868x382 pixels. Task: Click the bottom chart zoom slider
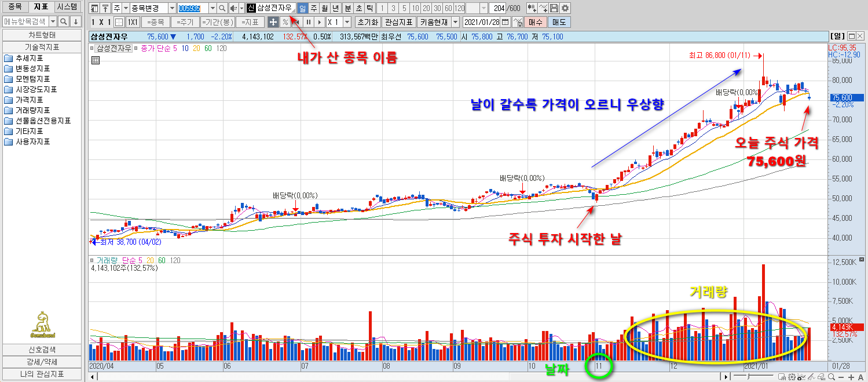(753, 377)
